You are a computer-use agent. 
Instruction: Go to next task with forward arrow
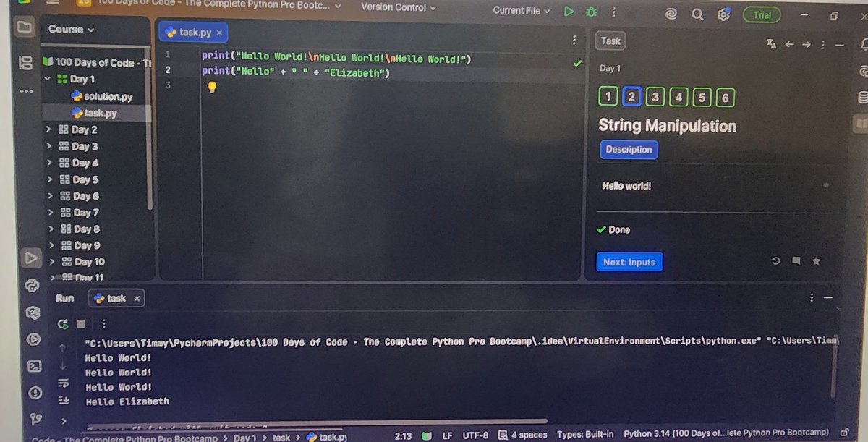(806, 45)
